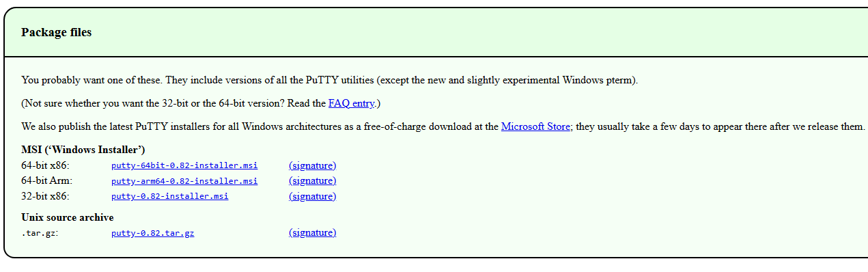The width and height of the screenshot is (868, 272).
Task: Open signature link for 64-bit x86 installer
Action: pyautogui.click(x=313, y=165)
